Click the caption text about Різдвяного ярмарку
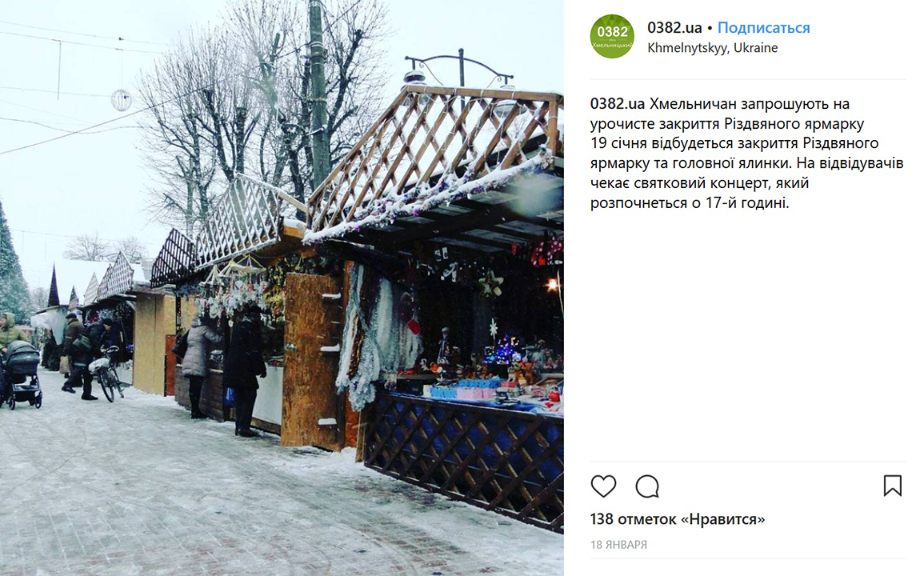Screen dimensions: 924x576 click(x=746, y=154)
